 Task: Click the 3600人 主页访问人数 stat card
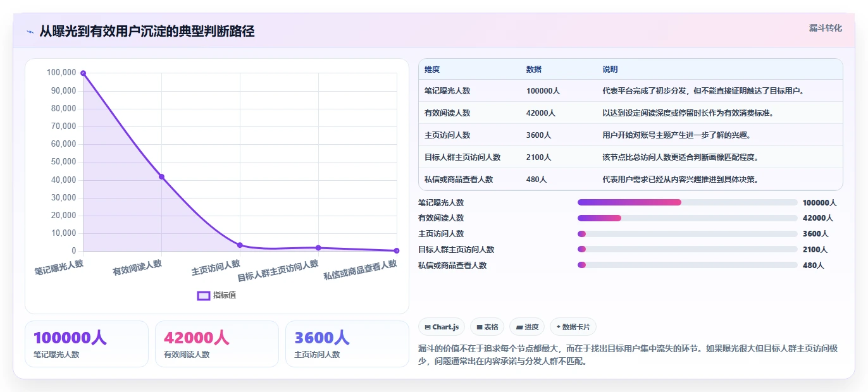[x=347, y=344]
